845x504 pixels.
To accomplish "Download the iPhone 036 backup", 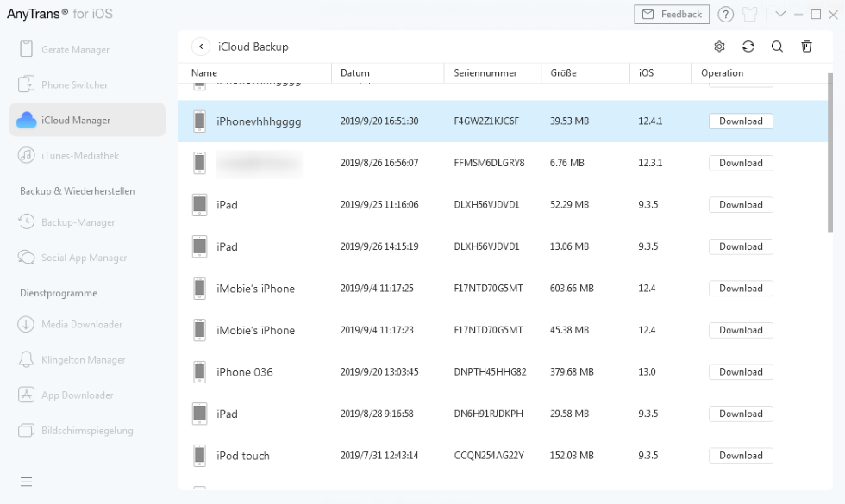I will point(741,372).
